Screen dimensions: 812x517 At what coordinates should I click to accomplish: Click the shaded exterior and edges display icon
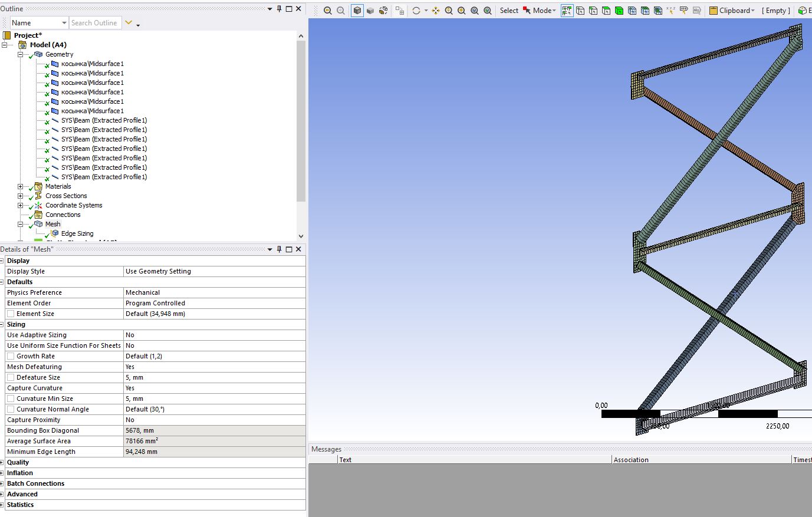(x=357, y=11)
